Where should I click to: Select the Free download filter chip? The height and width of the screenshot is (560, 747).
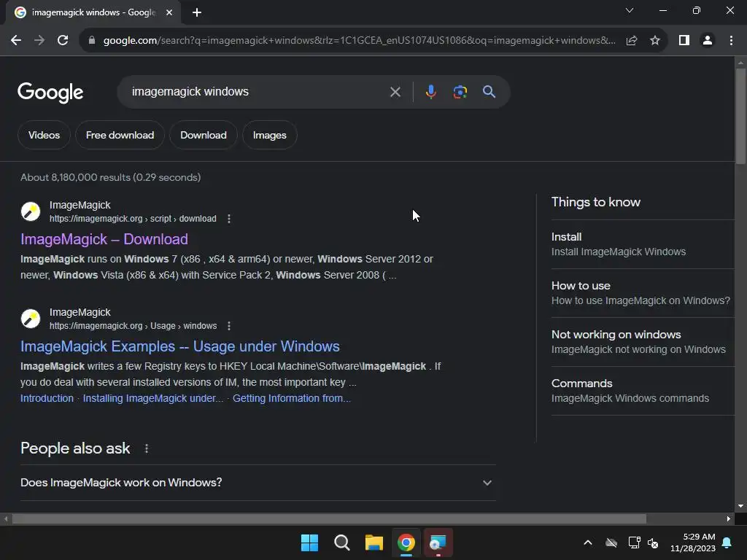click(120, 135)
